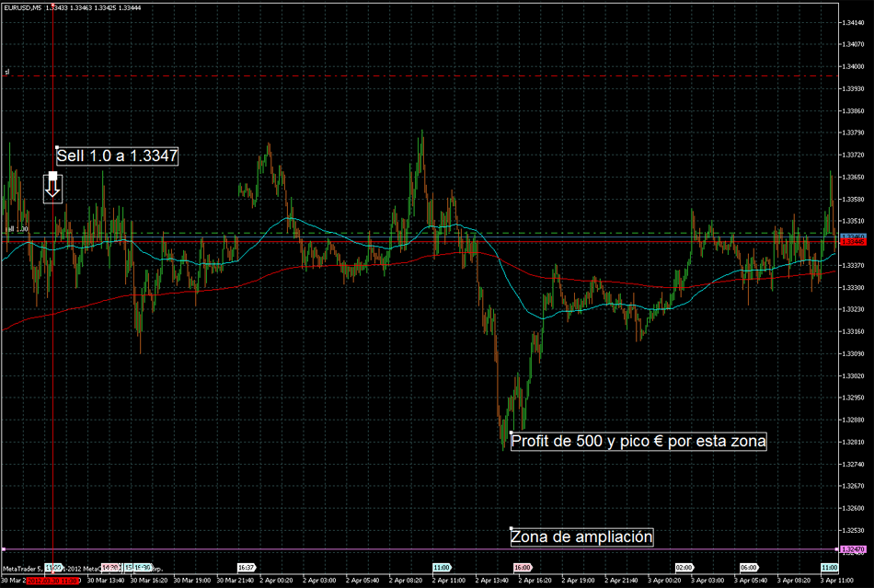
Task: Click the EURUSD,M5 chart title text
Action: 22,7
